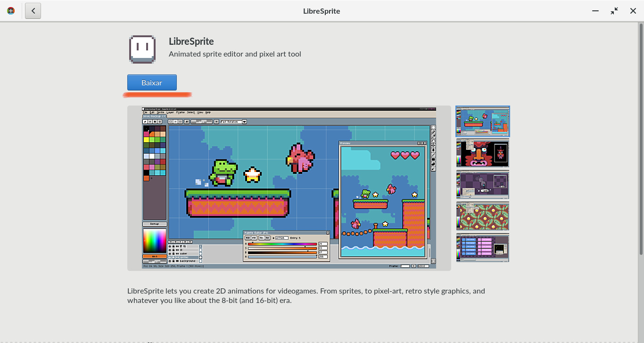Minimize the LibreSprite details window

pyautogui.click(x=595, y=10)
